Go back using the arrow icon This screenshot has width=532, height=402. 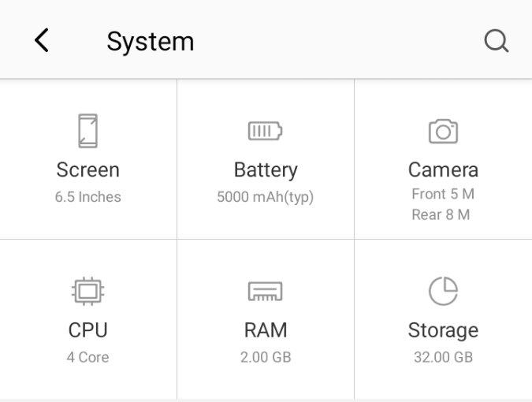click(42, 40)
